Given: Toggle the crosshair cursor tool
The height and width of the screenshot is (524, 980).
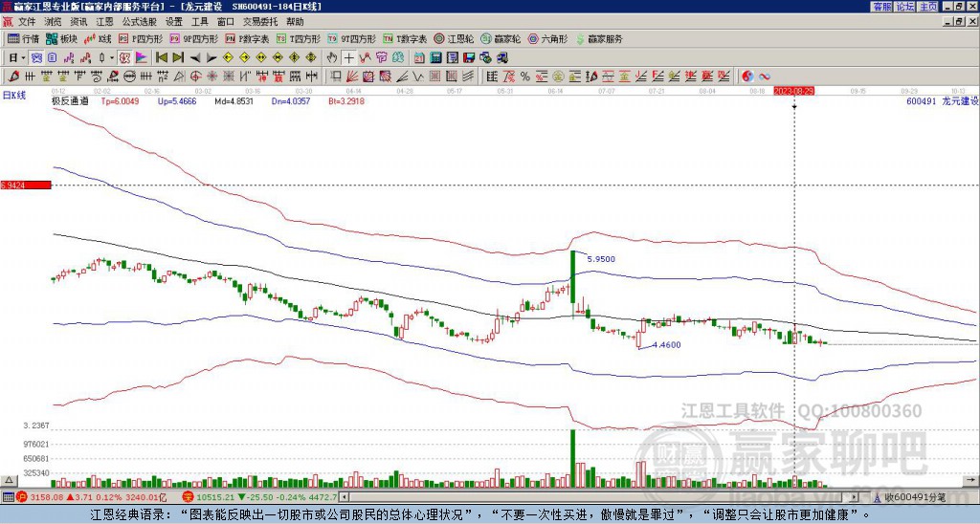Looking at the screenshot, I should pyautogui.click(x=348, y=58).
